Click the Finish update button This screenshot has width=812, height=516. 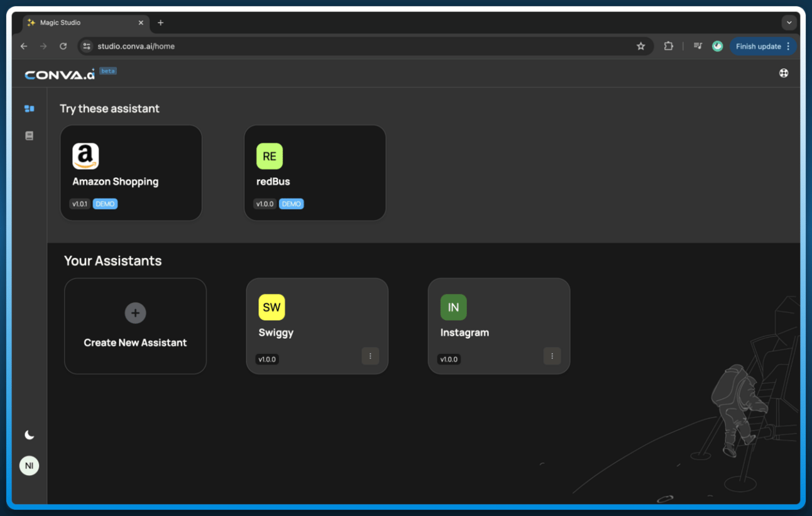click(763, 47)
